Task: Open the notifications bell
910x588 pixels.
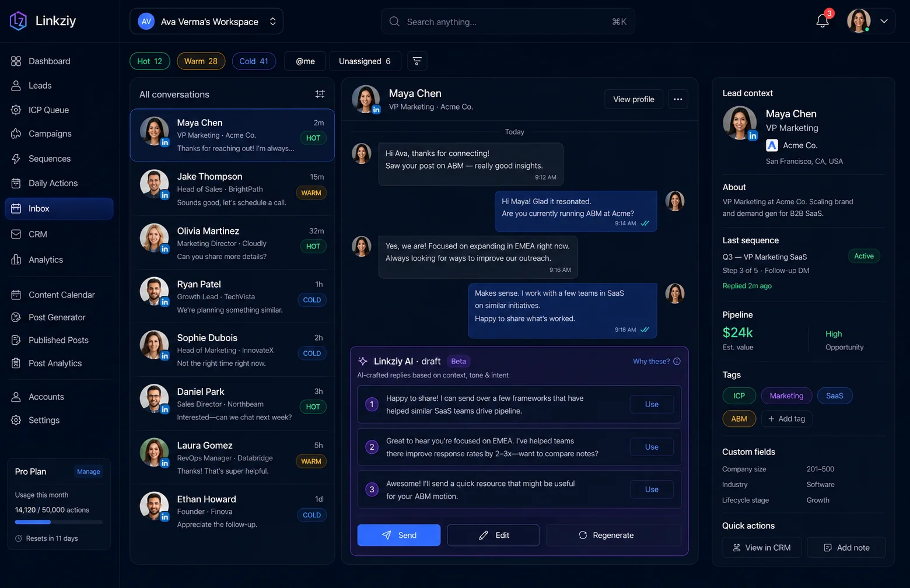Action: (x=822, y=21)
